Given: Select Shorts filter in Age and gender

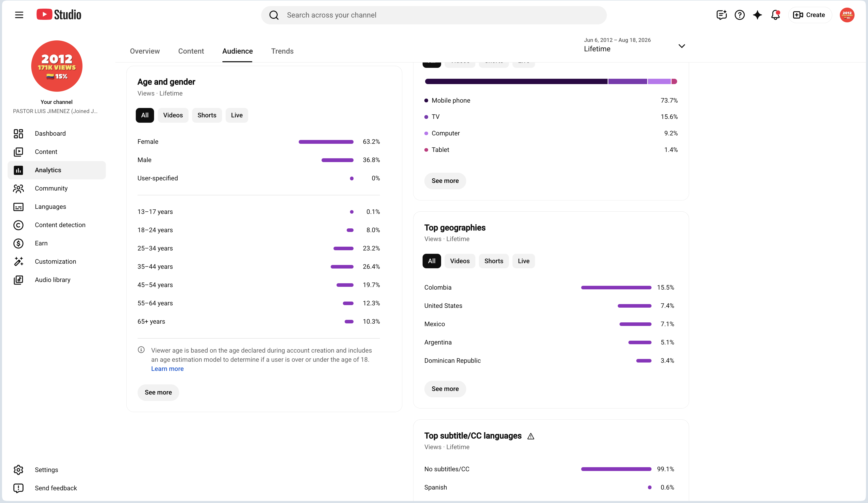Looking at the screenshot, I should coord(207,115).
